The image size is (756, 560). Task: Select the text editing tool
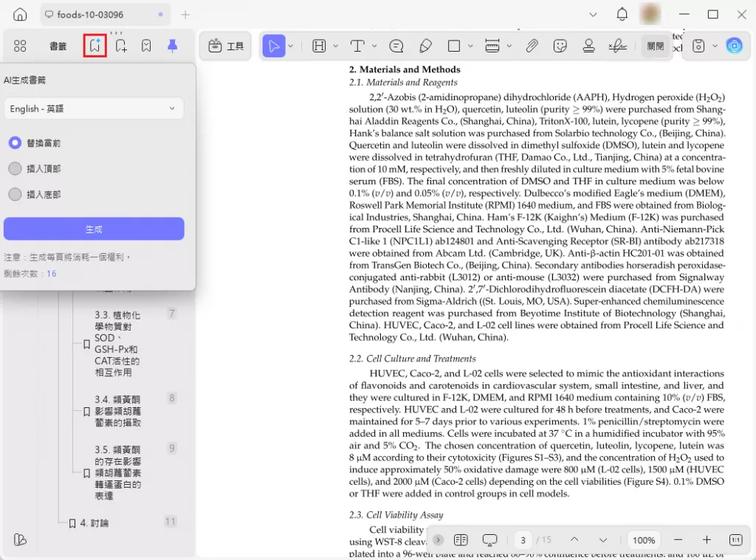point(359,45)
